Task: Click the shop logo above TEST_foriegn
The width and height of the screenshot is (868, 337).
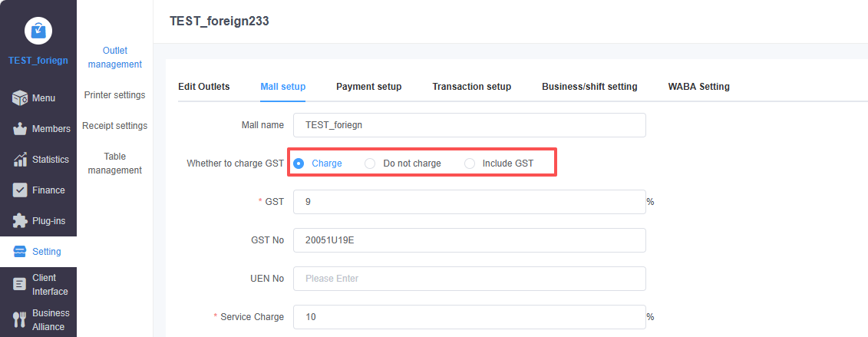Action: [38, 30]
